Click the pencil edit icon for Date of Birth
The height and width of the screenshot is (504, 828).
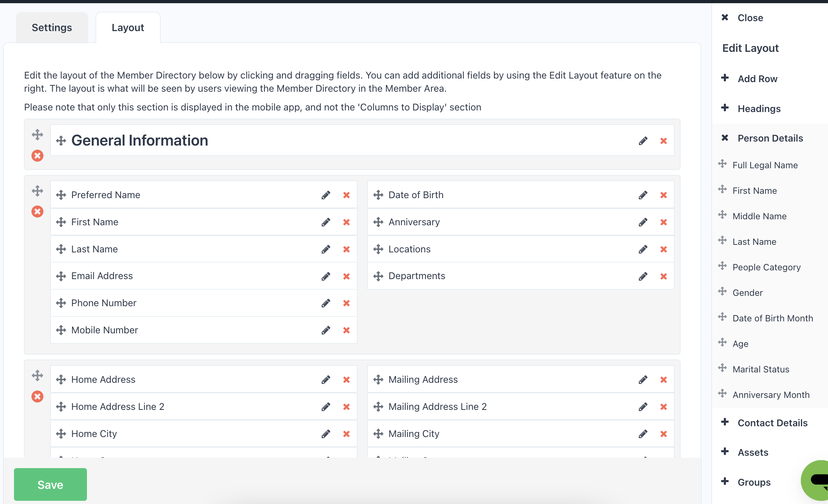point(643,195)
